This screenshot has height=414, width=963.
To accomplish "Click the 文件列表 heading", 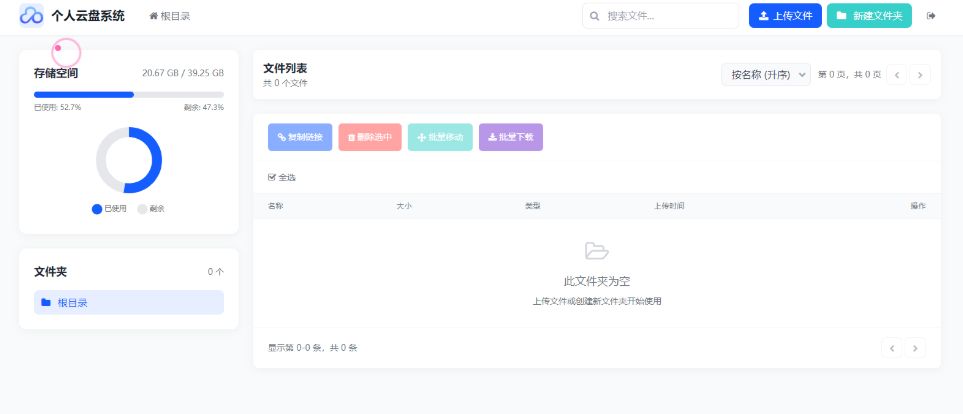I will (285, 68).
